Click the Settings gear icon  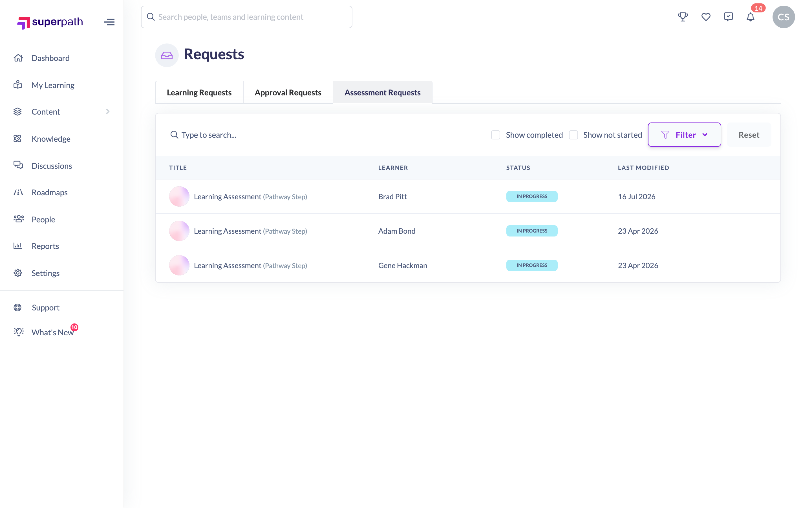point(18,273)
